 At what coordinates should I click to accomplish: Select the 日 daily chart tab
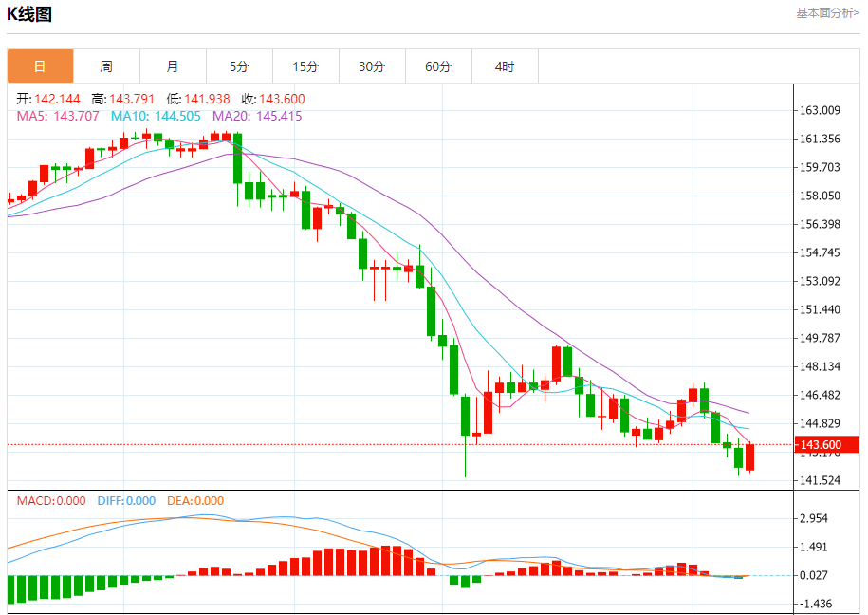40,66
